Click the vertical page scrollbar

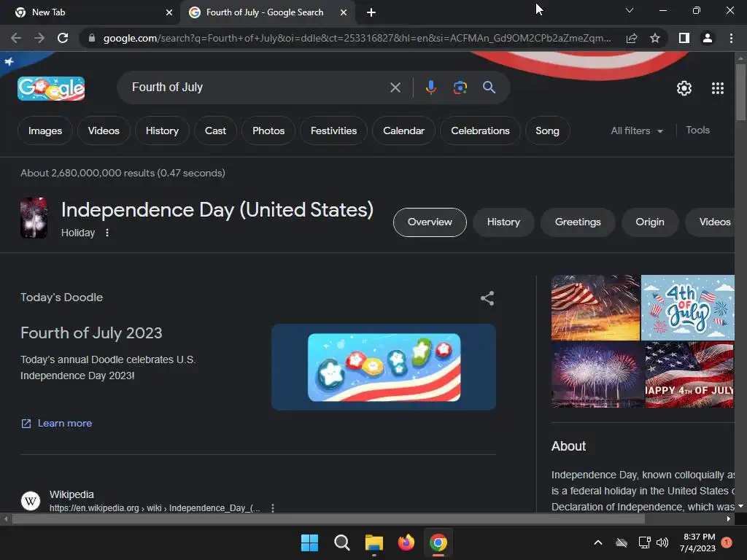(x=740, y=92)
